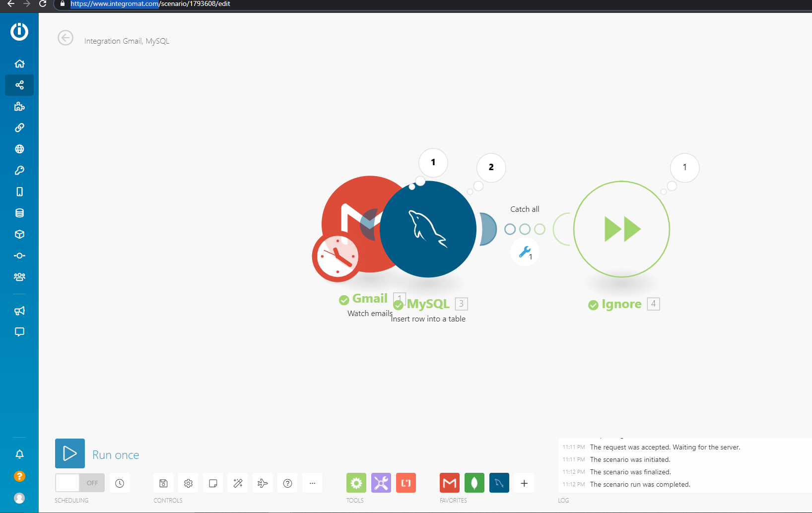
Task: Click the Run once play button
Action: (x=70, y=453)
